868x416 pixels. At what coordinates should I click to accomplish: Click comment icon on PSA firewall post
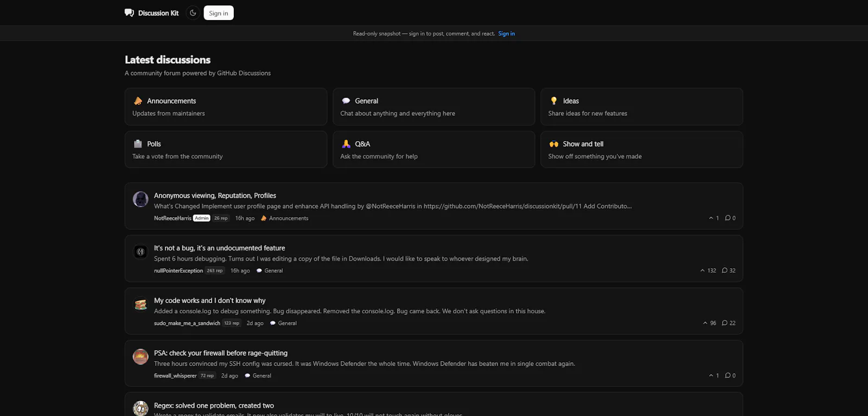click(x=728, y=376)
